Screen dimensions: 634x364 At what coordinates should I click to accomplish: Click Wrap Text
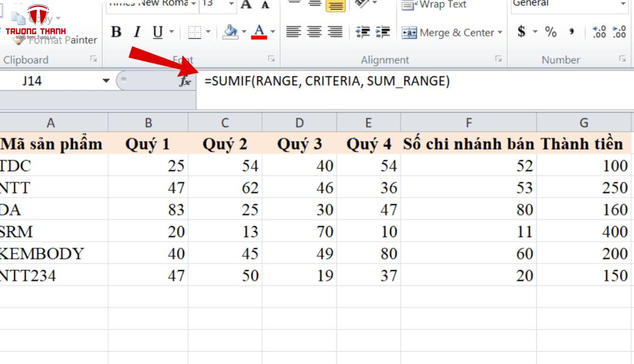click(x=434, y=5)
